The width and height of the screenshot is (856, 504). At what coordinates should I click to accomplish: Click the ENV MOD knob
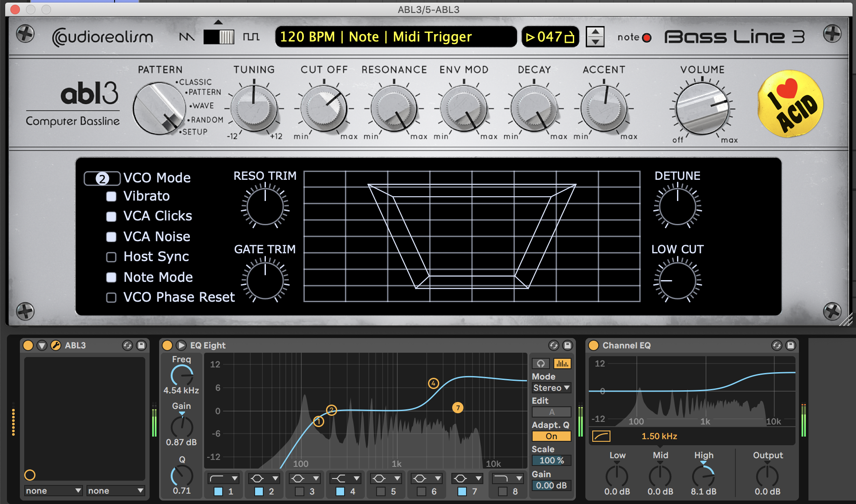tap(464, 108)
